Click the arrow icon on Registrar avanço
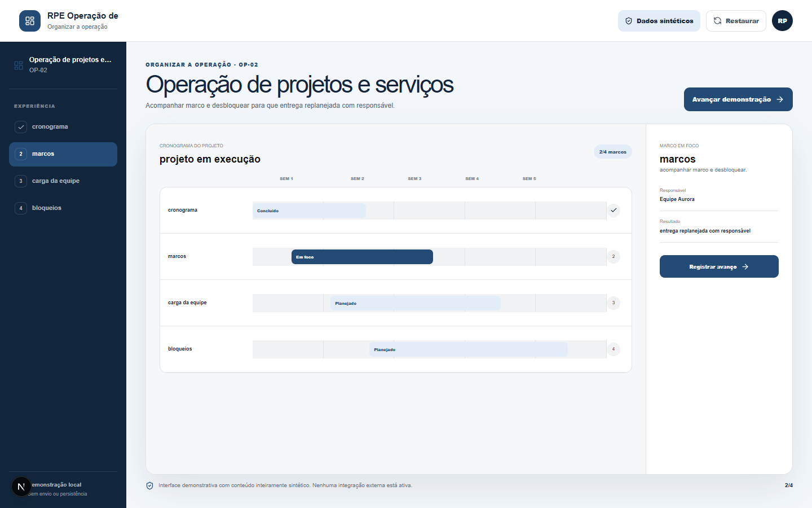Image resolution: width=812 pixels, height=508 pixels. click(x=745, y=267)
